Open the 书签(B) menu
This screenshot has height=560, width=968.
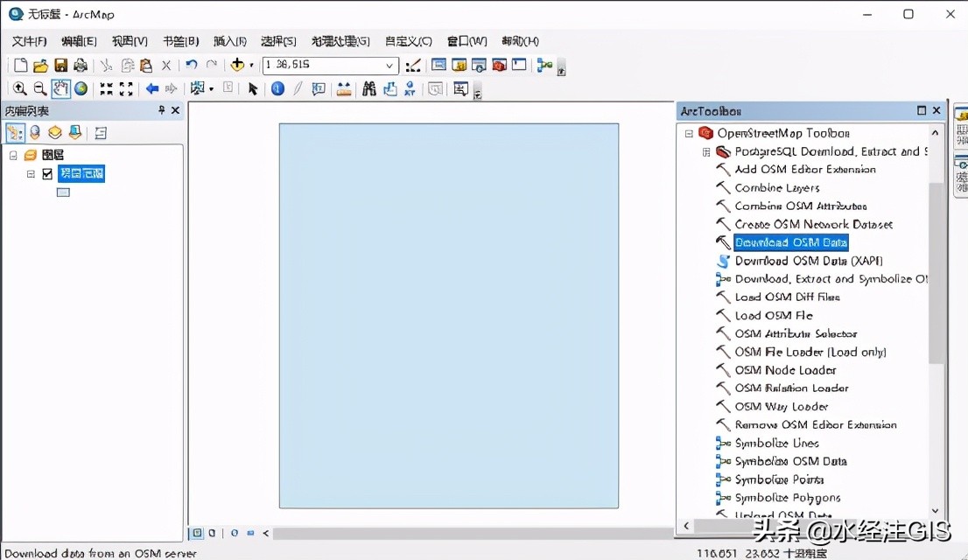(x=181, y=41)
